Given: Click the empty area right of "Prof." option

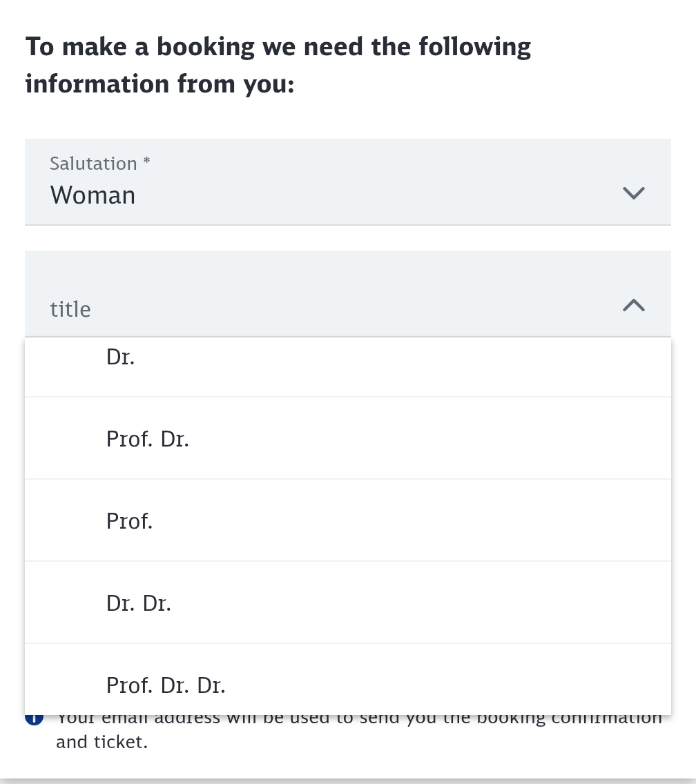Looking at the screenshot, I should click(x=414, y=521).
